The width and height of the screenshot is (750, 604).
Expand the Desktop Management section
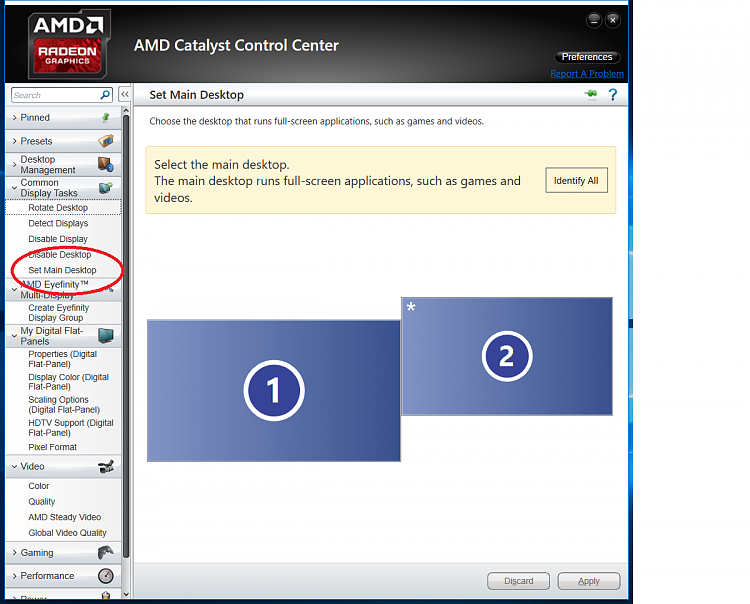14,165
